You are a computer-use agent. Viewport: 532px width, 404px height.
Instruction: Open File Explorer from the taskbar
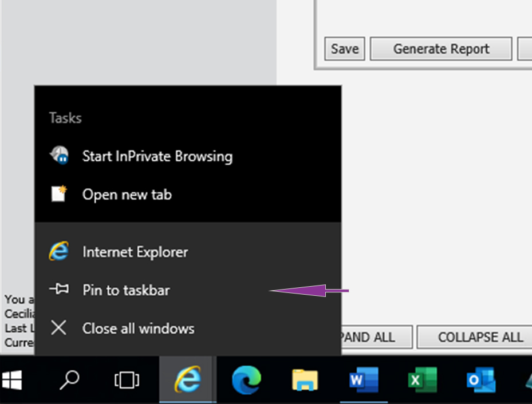coord(305,379)
